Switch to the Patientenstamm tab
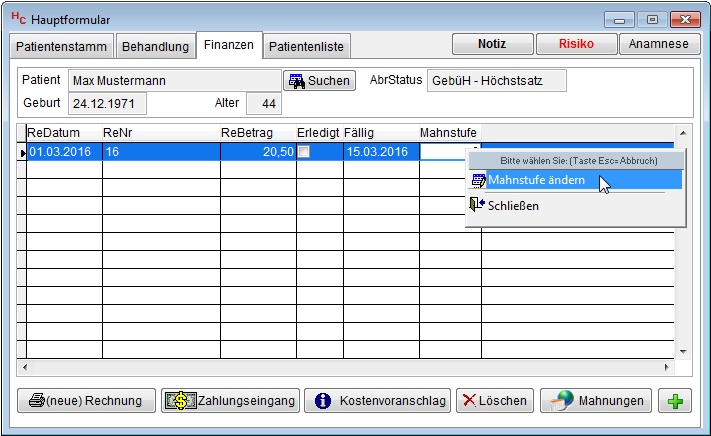Screen dimensions: 711x436 pyautogui.click(x=62, y=46)
